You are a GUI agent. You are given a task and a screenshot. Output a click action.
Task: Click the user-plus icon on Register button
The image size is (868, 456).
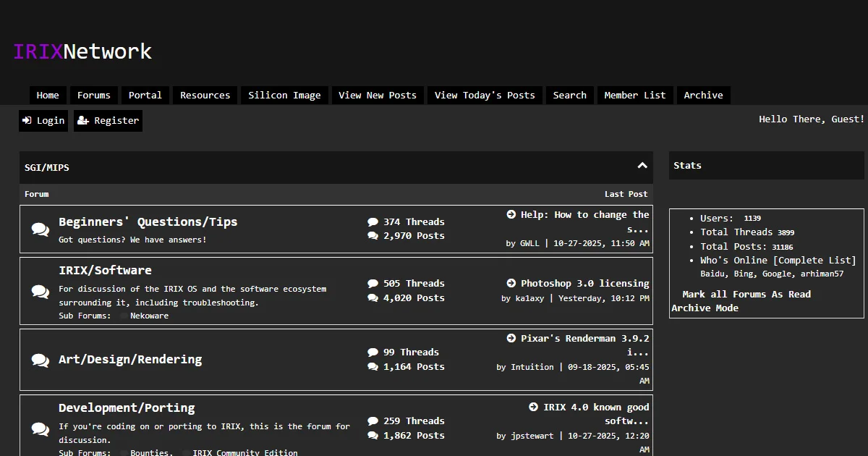[x=85, y=120]
